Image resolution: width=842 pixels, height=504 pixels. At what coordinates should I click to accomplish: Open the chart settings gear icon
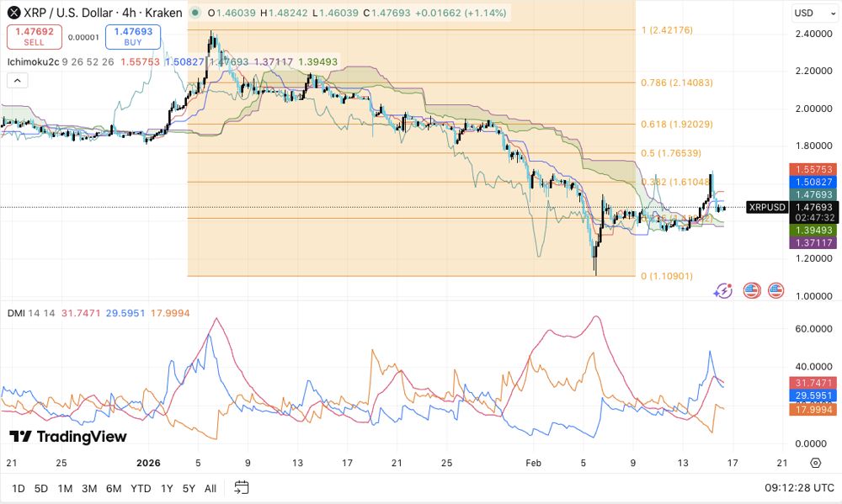click(x=813, y=462)
